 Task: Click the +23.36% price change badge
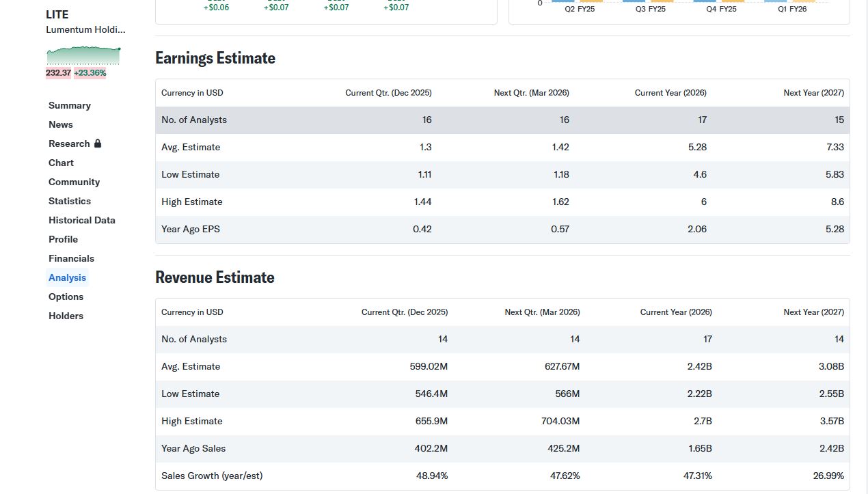[90, 72]
